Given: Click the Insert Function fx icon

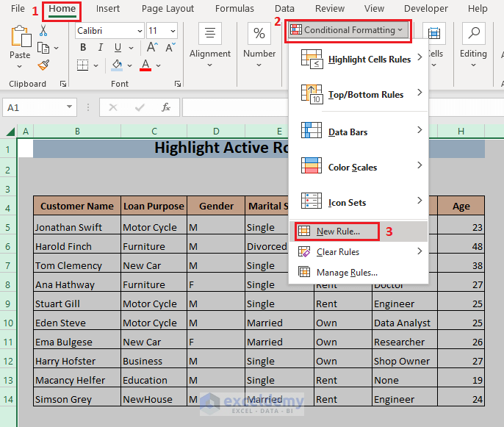Looking at the screenshot, I should tap(166, 107).
